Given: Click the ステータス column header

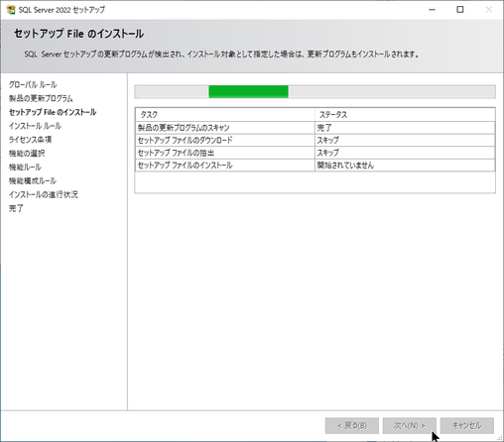Looking at the screenshot, I should [405, 115].
